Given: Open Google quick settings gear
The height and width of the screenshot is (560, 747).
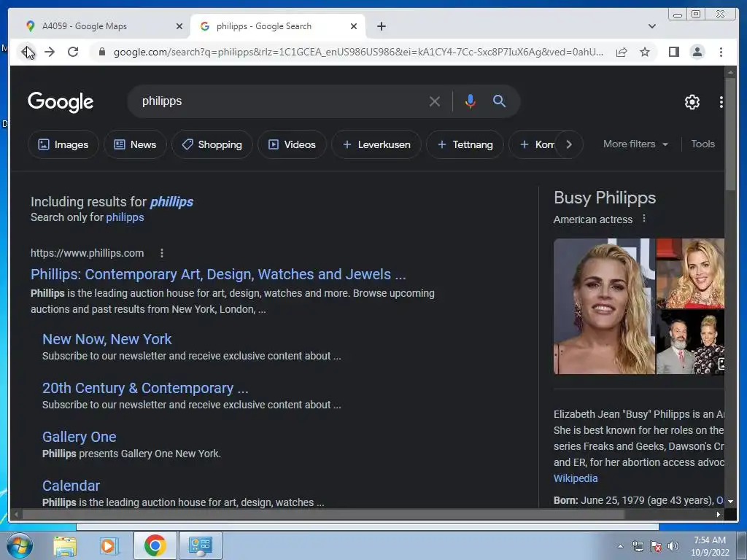Looking at the screenshot, I should pos(692,102).
